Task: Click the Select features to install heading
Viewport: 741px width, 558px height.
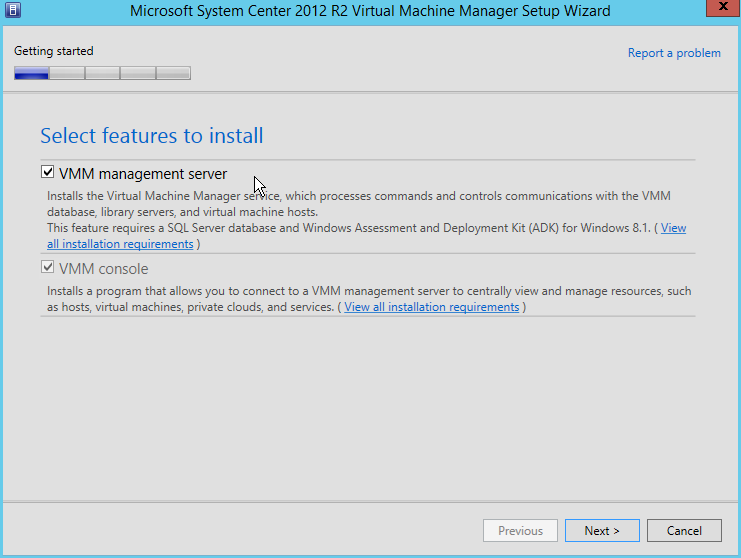Action: pos(152,136)
